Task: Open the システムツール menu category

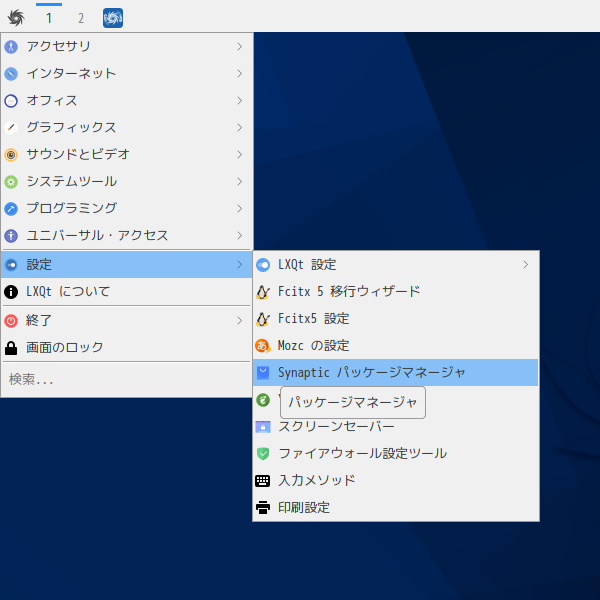Action: 126,181
